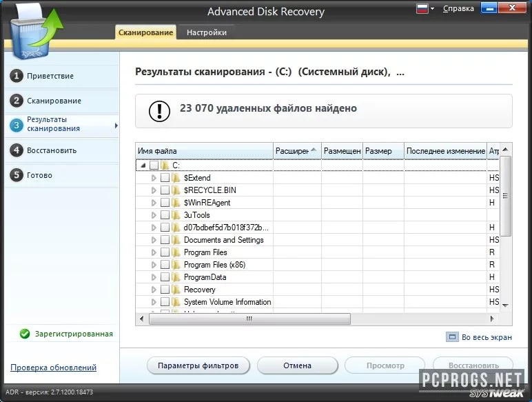Switch to the Настройки tab

click(x=206, y=32)
